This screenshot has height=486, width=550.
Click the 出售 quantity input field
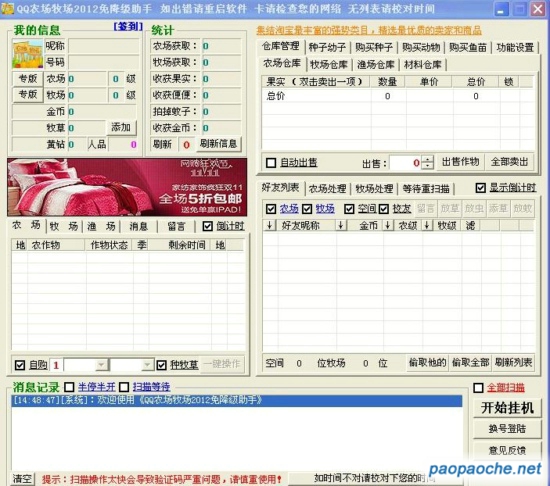coord(406,163)
